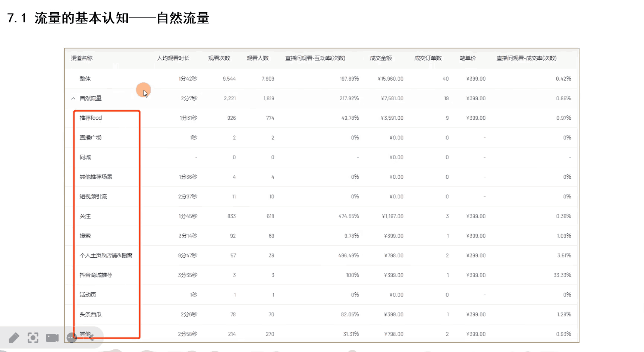Click the 观看次数 column header
Screen dimensions: 644x352
(x=219, y=58)
